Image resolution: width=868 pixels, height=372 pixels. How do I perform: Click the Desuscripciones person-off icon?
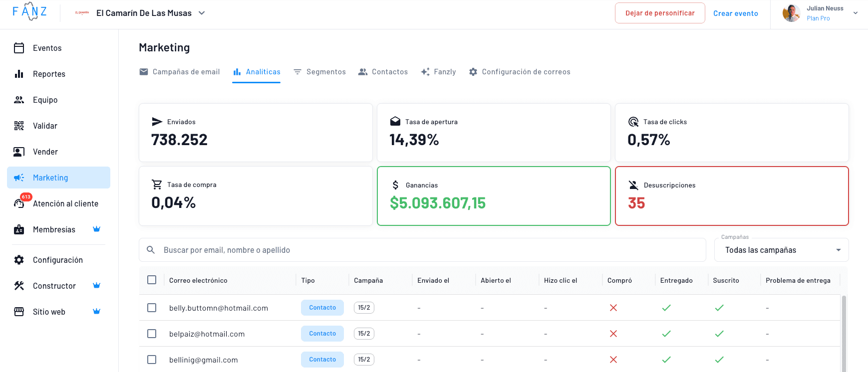634,185
